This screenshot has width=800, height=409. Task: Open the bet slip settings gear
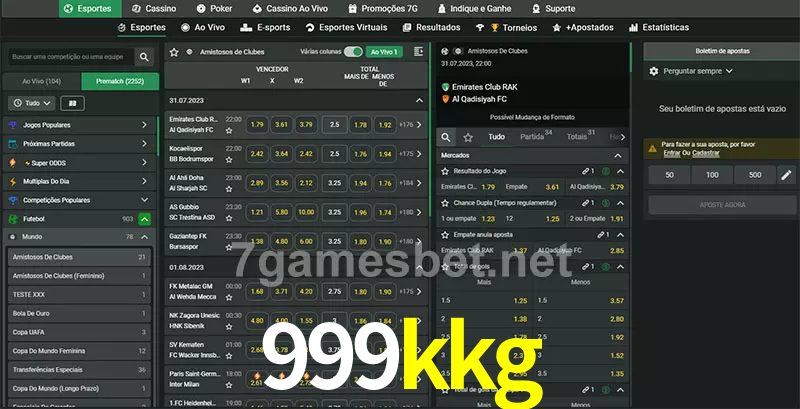[654, 71]
